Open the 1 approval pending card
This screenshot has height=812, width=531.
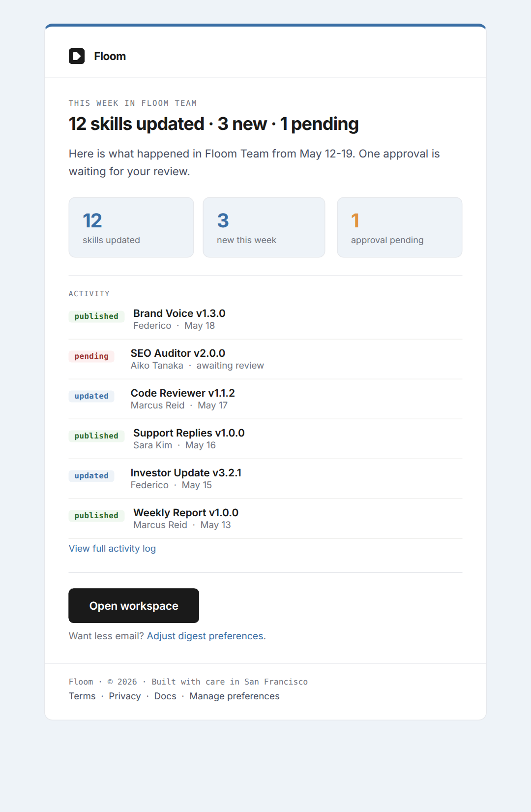[400, 227]
